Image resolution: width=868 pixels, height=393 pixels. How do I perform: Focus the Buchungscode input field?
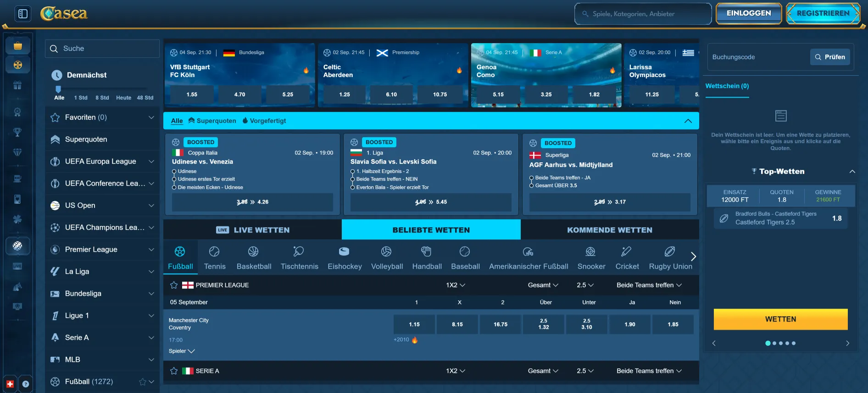759,57
